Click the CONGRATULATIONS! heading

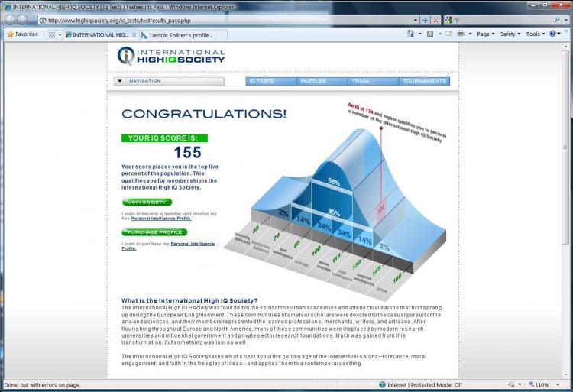coord(204,114)
